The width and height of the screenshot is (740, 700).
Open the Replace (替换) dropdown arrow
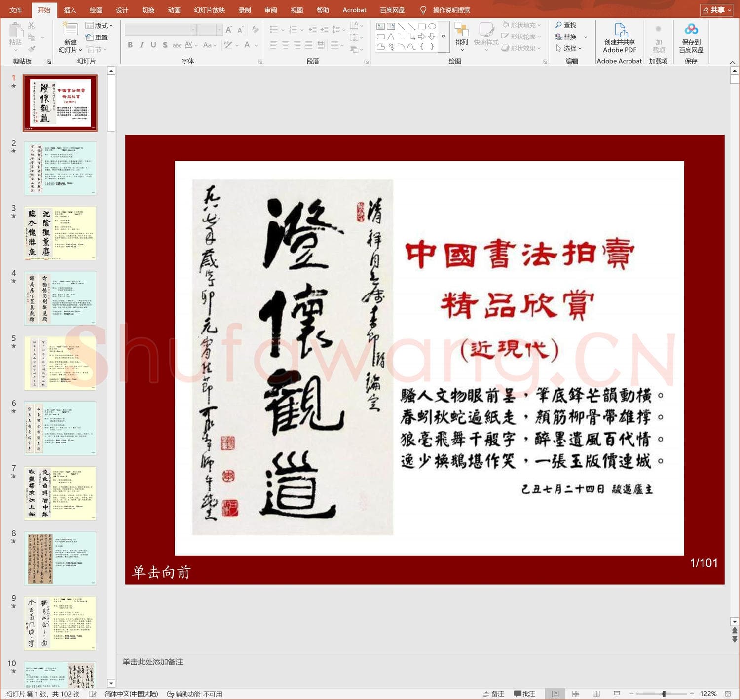click(x=586, y=37)
